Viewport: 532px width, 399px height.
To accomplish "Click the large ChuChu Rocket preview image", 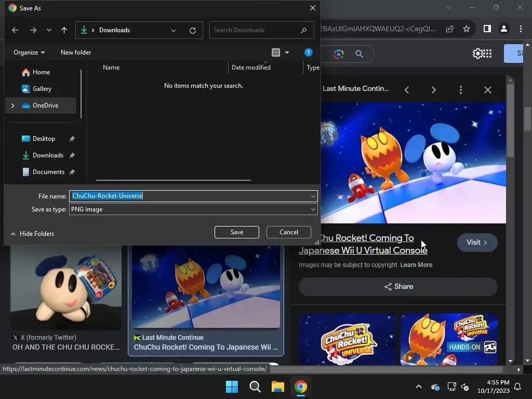I will [x=413, y=163].
